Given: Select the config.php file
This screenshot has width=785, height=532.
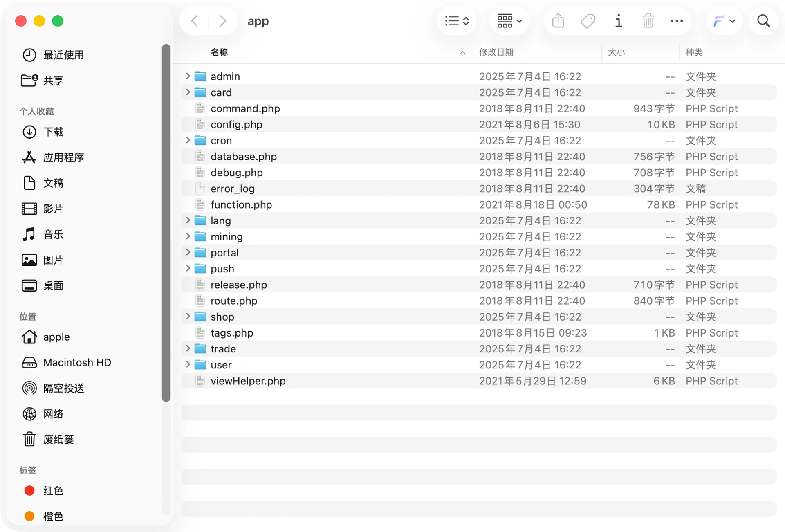Looking at the screenshot, I should 479,124.
